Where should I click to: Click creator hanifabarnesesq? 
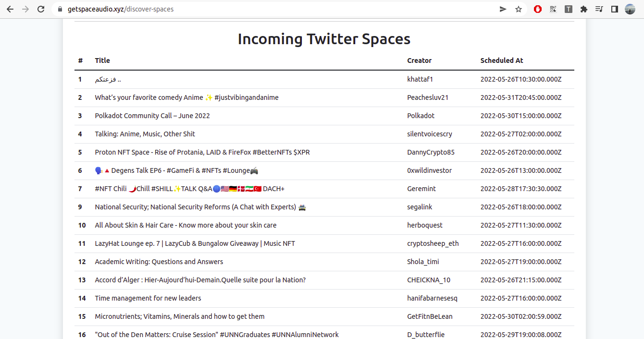(x=432, y=298)
